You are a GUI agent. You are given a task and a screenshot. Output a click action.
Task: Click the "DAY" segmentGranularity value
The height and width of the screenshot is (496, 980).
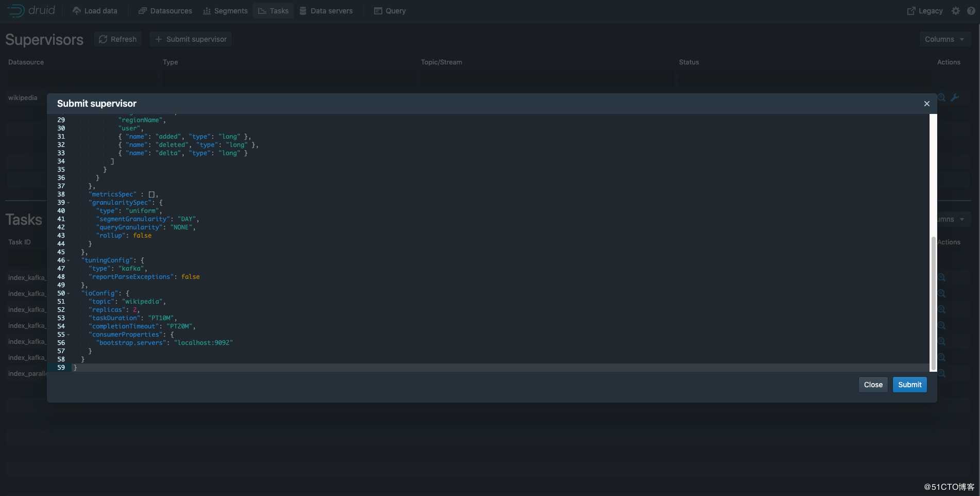pos(187,219)
